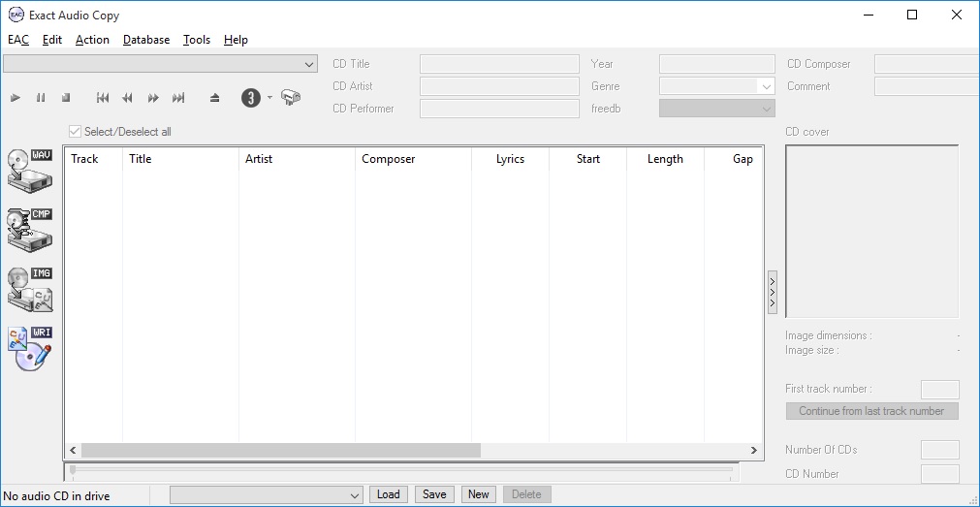Click the playback position slider handle
The image size is (980, 507).
coord(73,470)
